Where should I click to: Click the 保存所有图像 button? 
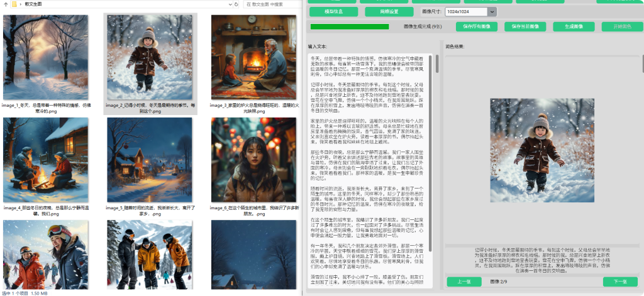(477, 26)
